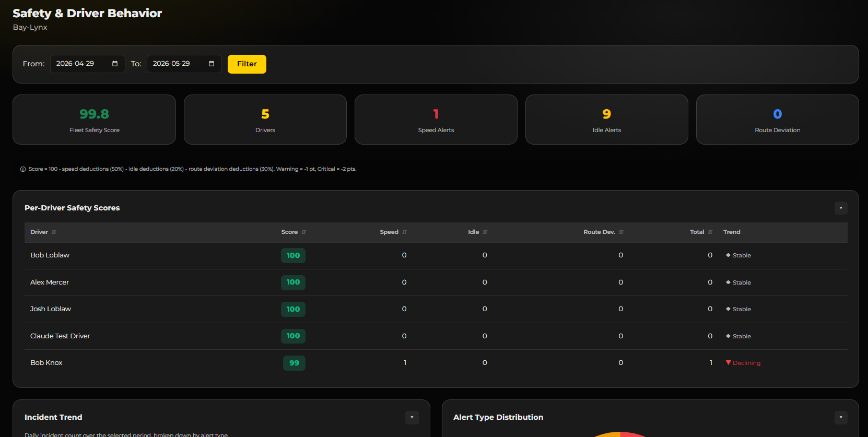Sort table by Idle column icon
This screenshot has width=868, height=437.
[x=485, y=232]
